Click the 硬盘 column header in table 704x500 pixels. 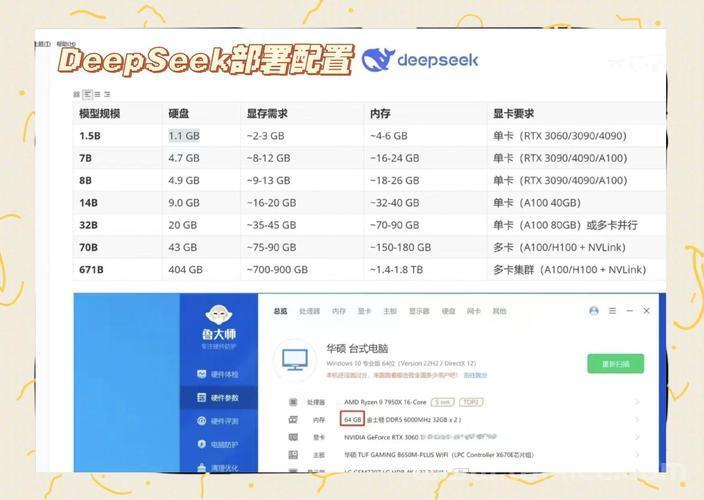coord(178,114)
